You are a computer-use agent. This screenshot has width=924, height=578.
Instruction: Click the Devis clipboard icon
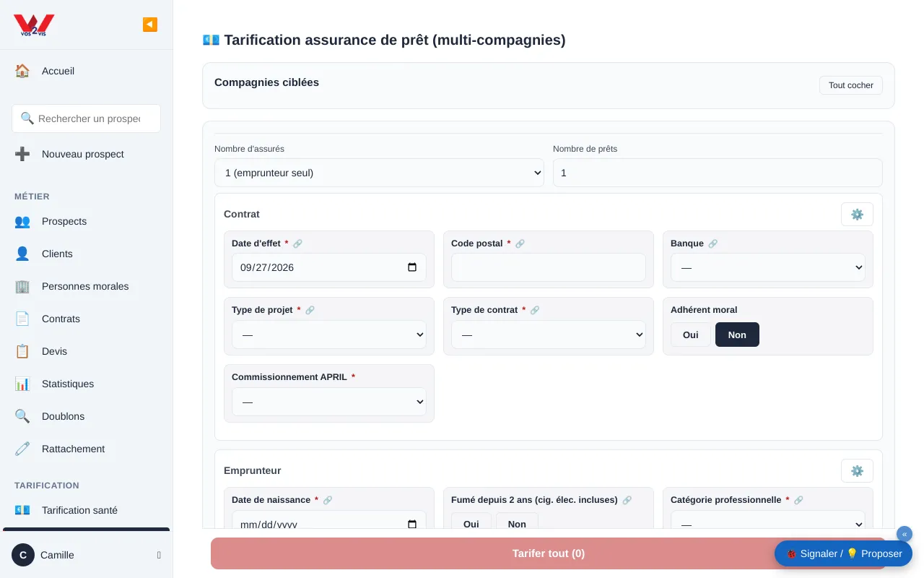[22, 351]
